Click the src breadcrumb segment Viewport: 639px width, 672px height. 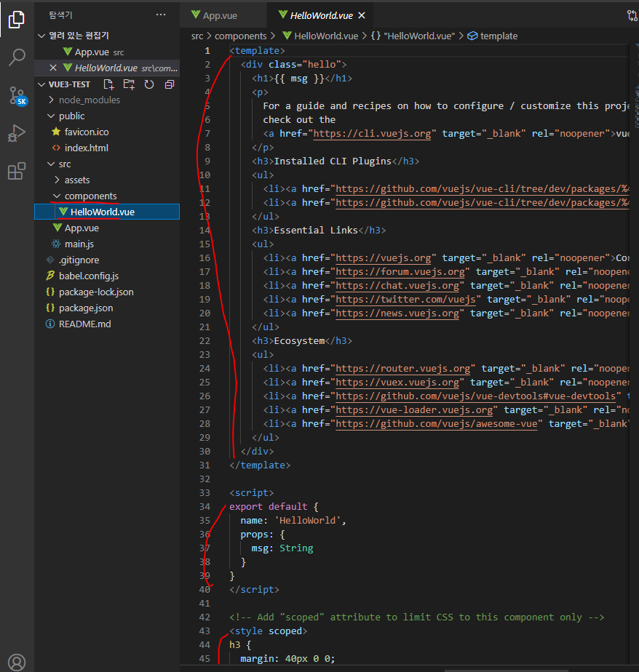[197, 36]
